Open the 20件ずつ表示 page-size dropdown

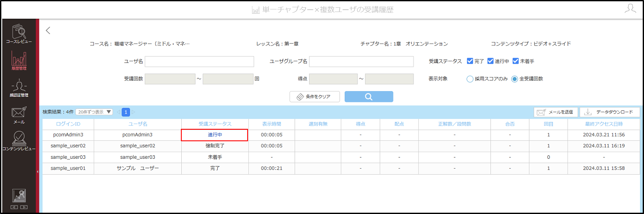click(x=94, y=112)
